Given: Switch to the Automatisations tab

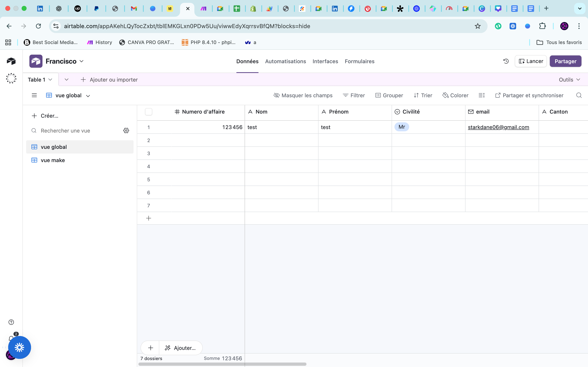Looking at the screenshot, I should (x=285, y=61).
